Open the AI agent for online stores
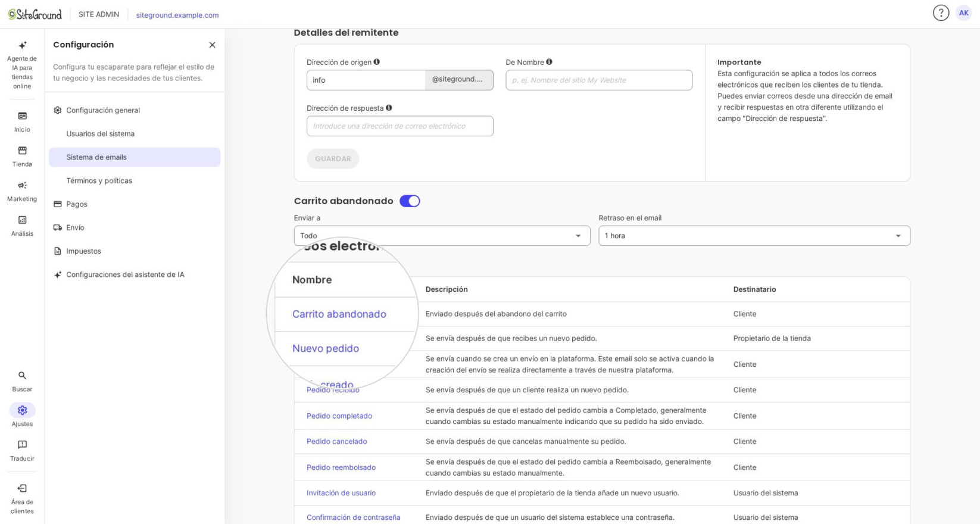The image size is (980, 524). pyautogui.click(x=22, y=65)
